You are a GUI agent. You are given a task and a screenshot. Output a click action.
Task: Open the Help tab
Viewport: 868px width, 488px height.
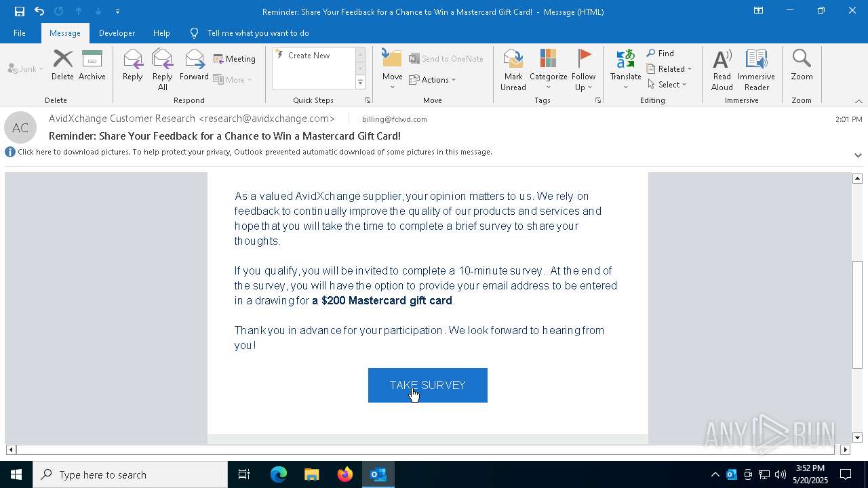[x=161, y=33]
